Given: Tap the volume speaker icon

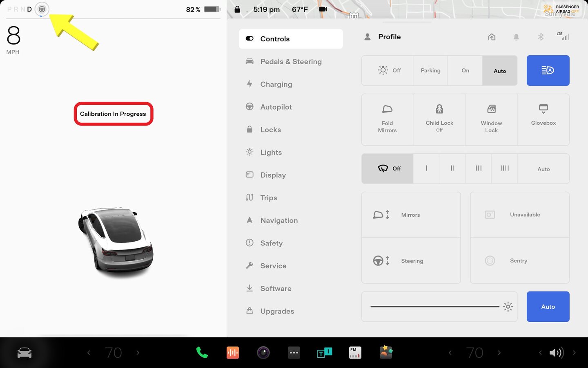Looking at the screenshot, I should point(556,352).
